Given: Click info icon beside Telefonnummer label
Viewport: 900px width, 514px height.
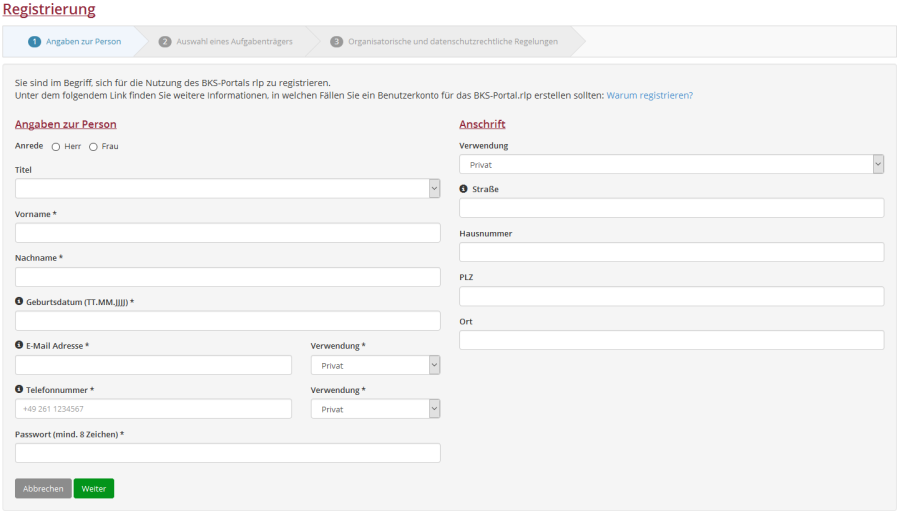Looking at the screenshot, I should [x=20, y=389].
